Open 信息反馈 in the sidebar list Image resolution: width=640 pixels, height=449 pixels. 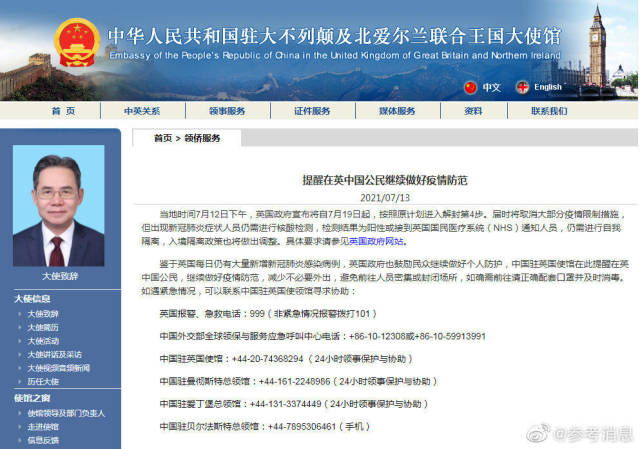(x=43, y=440)
